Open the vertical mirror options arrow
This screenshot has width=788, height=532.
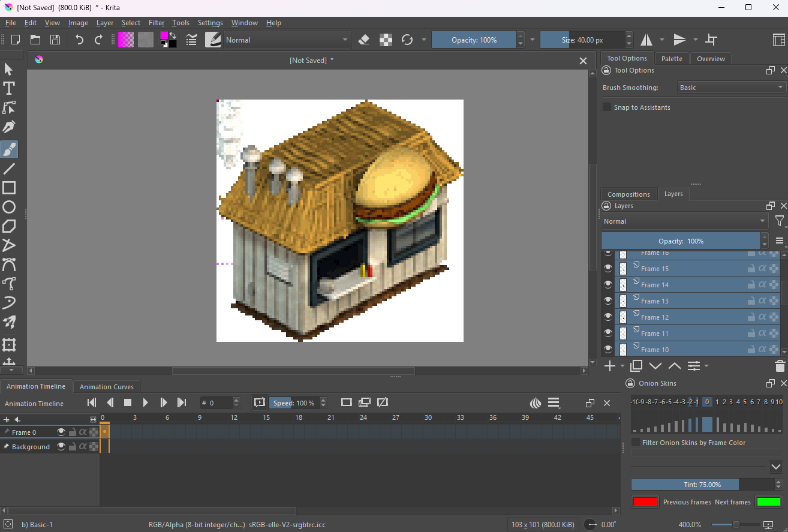point(696,40)
